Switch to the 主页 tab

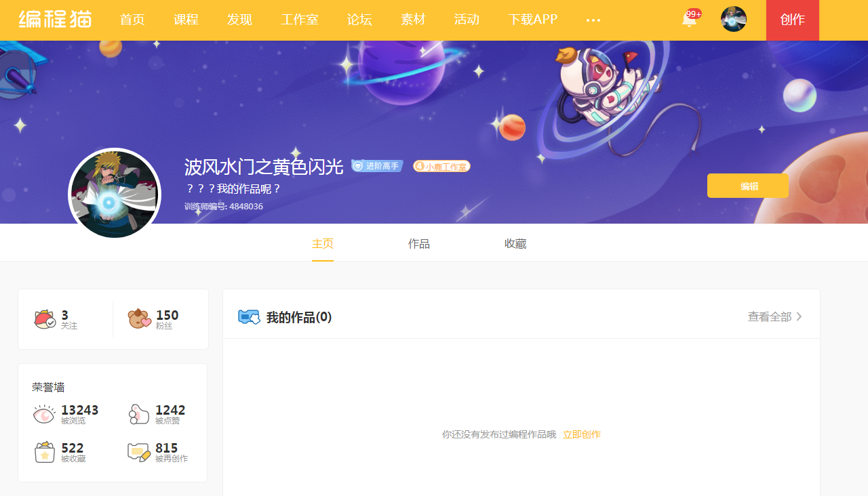pyautogui.click(x=323, y=244)
